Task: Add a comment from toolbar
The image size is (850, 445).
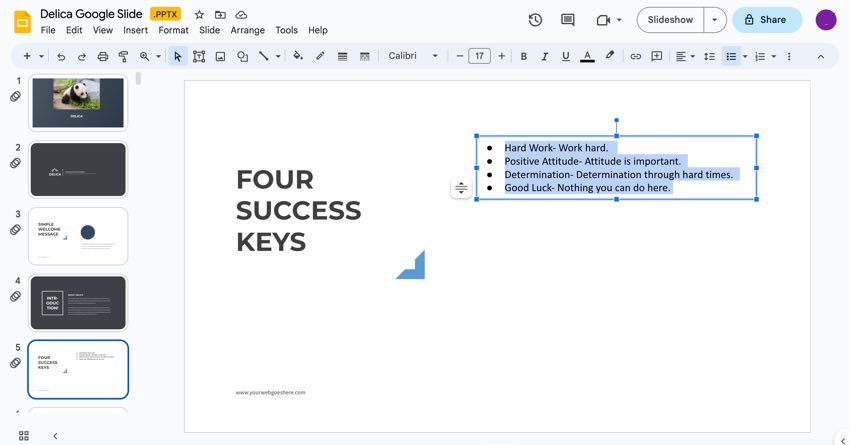Action: pos(656,56)
